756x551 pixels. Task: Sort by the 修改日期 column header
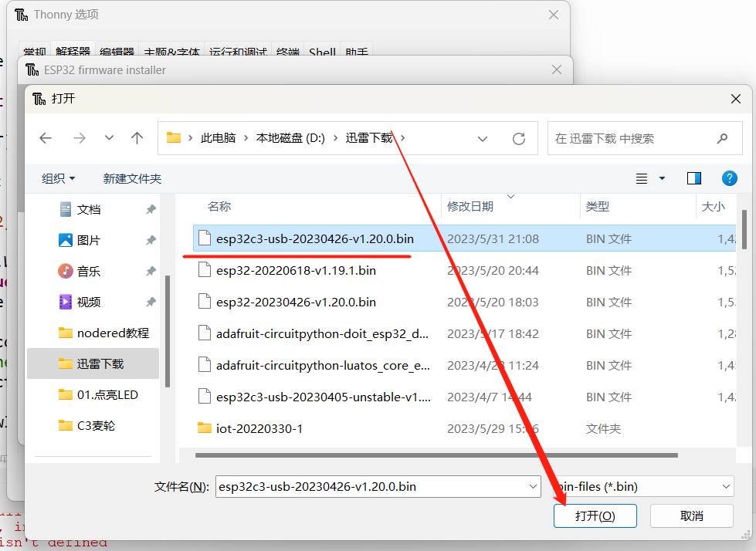[x=470, y=207]
